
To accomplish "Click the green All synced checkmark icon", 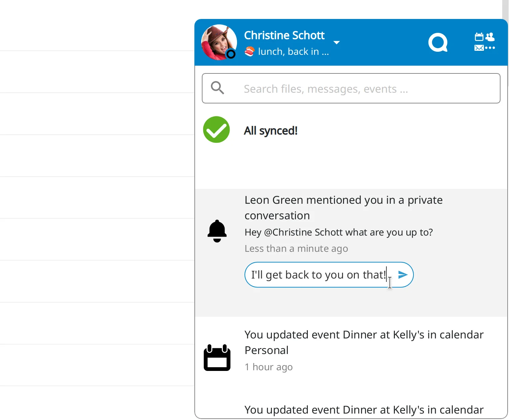I will (216, 130).
